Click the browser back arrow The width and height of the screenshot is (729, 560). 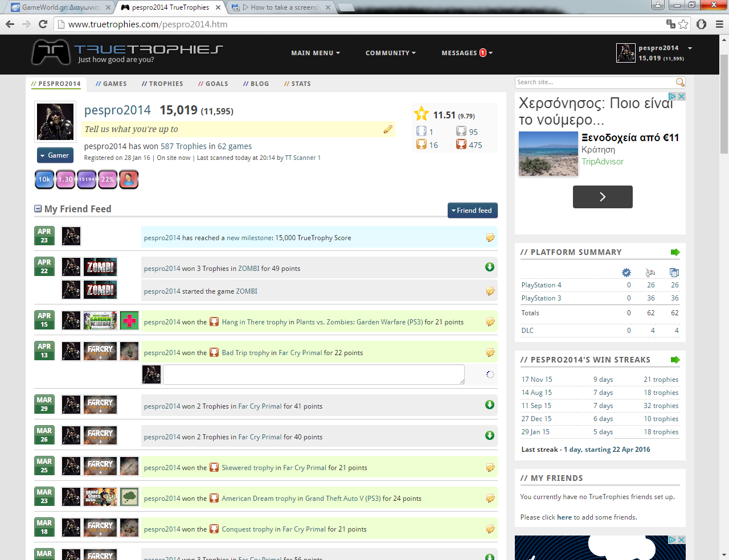[10, 24]
